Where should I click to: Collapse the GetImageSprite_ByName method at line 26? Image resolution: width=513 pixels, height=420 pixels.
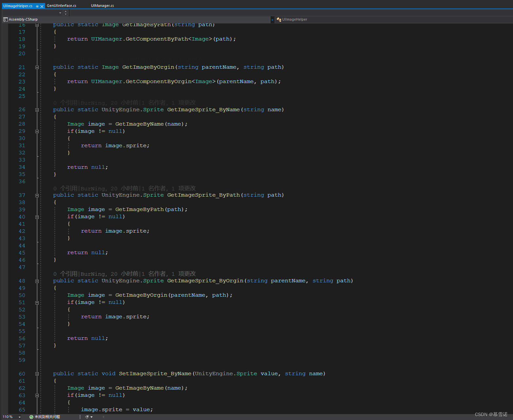37,110
